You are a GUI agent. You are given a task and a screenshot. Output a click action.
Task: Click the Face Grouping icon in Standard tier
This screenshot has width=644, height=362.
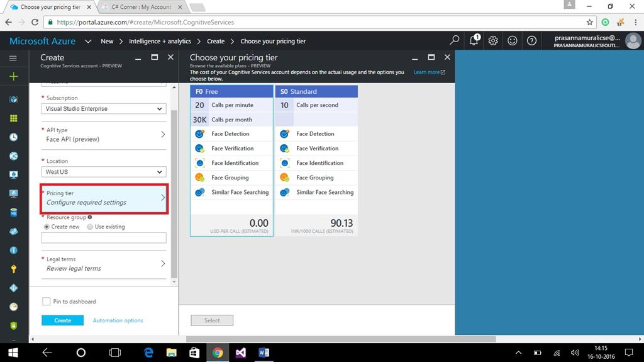pyautogui.click(x=284, y=178)
